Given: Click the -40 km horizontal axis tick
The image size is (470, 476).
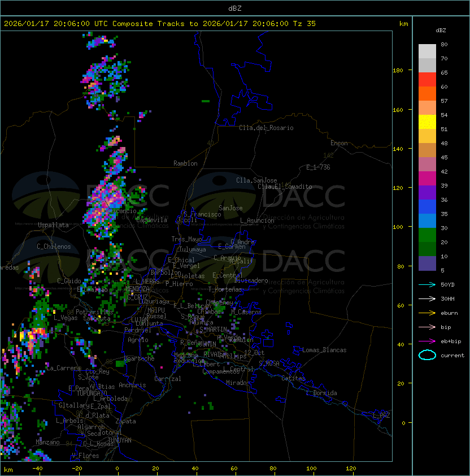Looking at the screenshot, I should [x=37, y=469].
